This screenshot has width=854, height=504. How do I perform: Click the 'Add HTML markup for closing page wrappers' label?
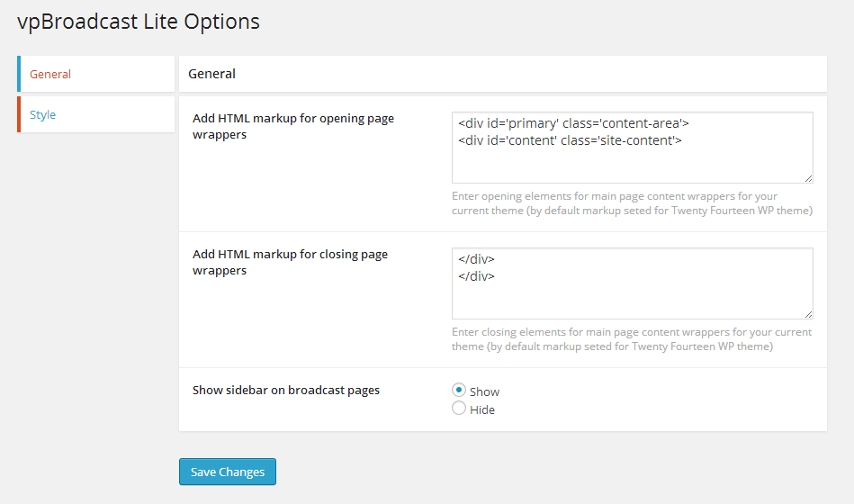[x=291, y=262]
